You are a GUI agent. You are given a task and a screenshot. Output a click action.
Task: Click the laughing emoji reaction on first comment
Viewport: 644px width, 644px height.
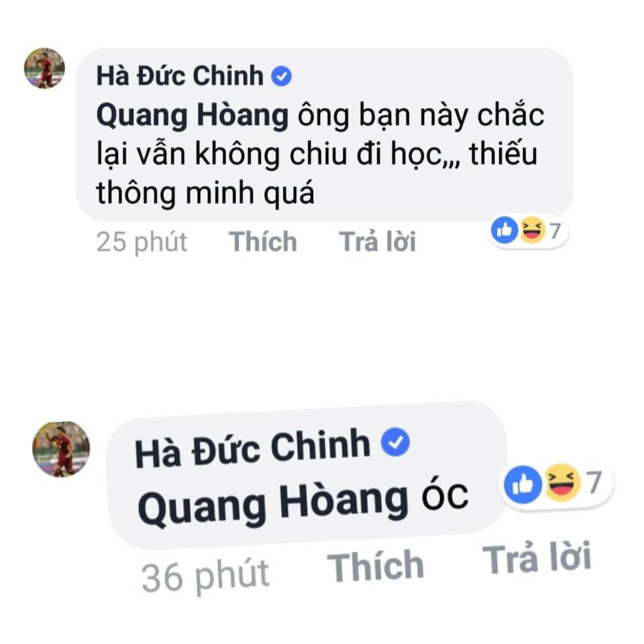coord(532,230)
